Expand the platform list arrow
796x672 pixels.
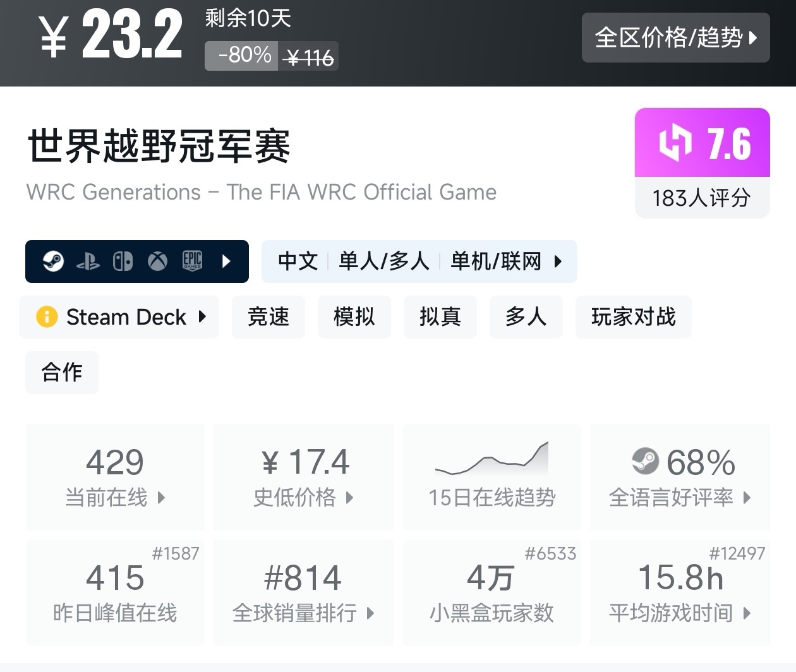click(226, 261)
